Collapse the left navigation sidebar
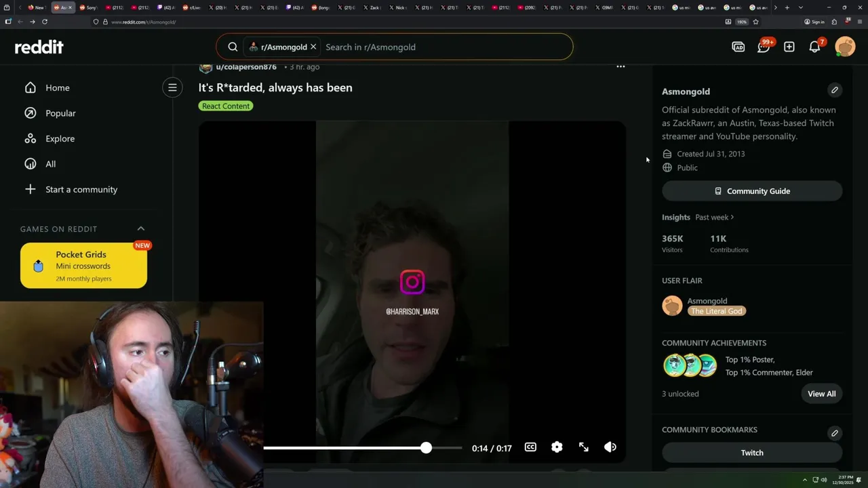 (x=172, y=87)
